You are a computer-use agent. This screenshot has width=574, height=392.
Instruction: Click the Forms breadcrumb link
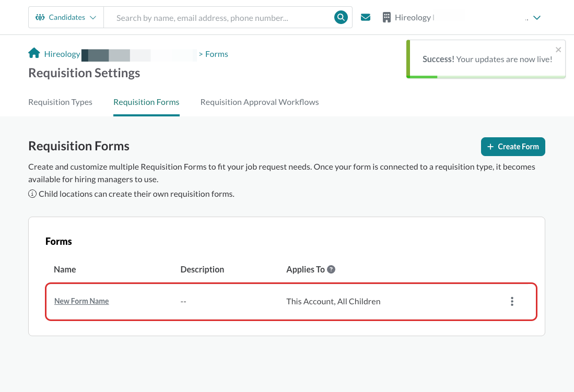click(217, 54)
